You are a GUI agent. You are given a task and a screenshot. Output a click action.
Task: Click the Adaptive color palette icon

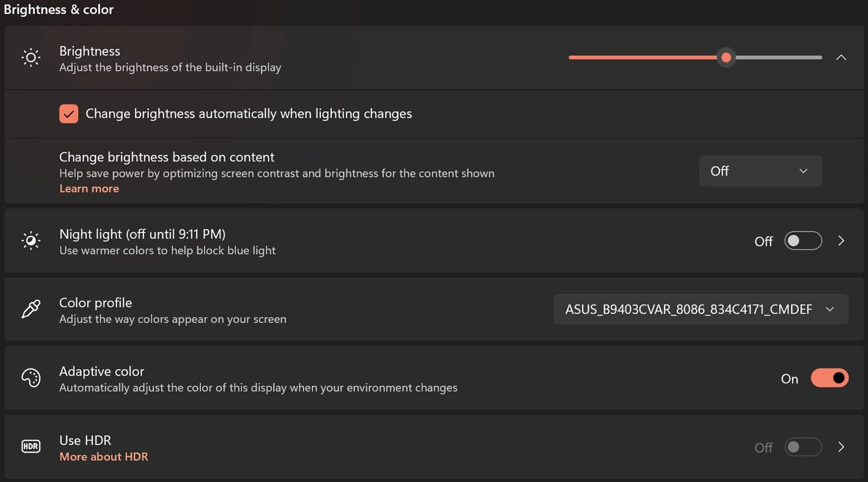(31, 378)
